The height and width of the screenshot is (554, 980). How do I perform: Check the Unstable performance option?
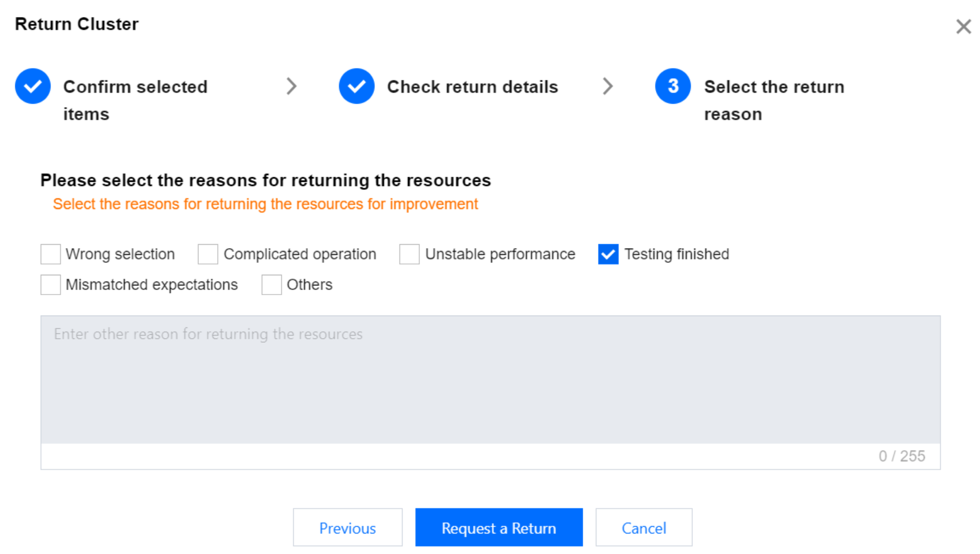(409, 254)
